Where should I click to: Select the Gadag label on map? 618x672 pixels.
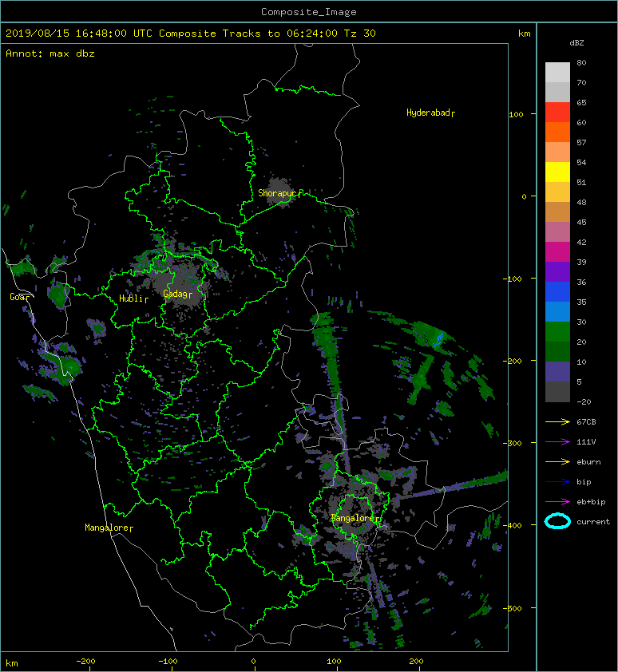(176, 294)
